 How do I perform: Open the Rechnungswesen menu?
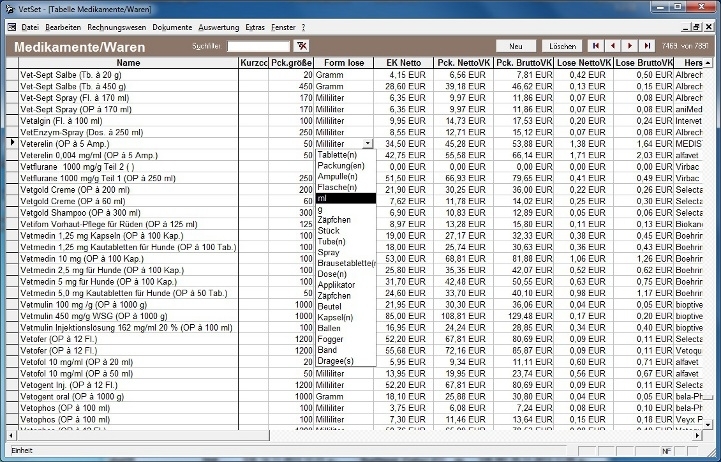tap(116, 28)
